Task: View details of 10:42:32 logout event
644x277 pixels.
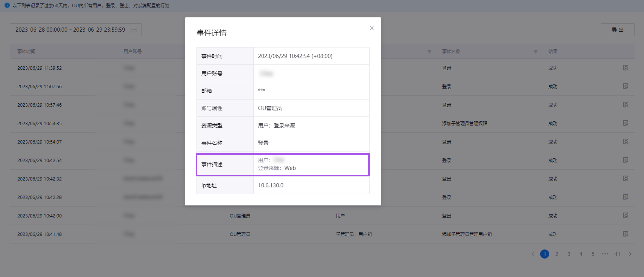Action: pos(625,178)
